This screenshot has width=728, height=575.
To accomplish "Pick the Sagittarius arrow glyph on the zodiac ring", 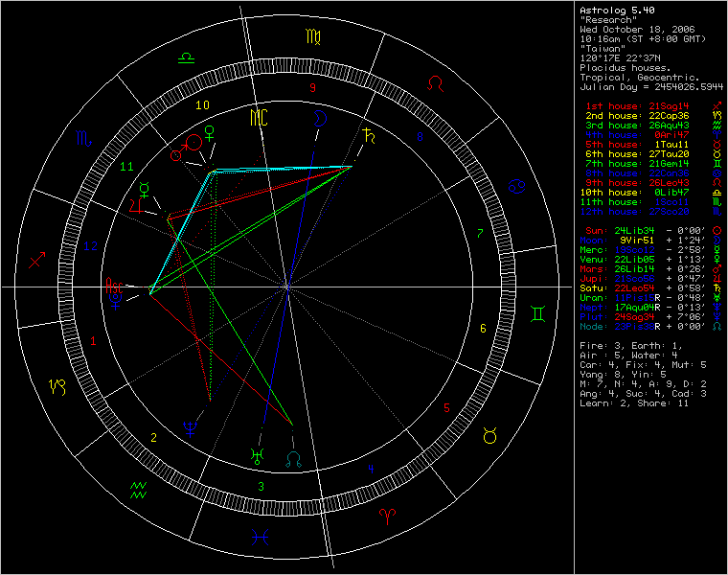I will coord(37,260).
